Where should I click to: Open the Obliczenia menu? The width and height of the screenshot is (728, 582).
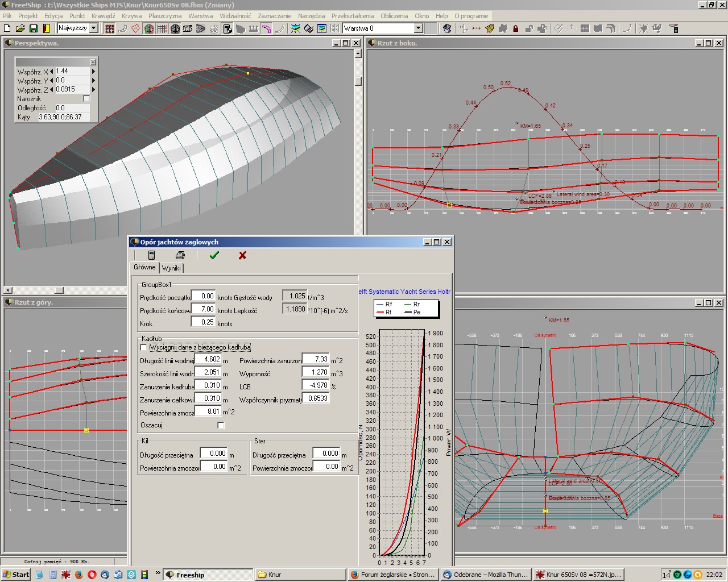click(x=394, y=16)
